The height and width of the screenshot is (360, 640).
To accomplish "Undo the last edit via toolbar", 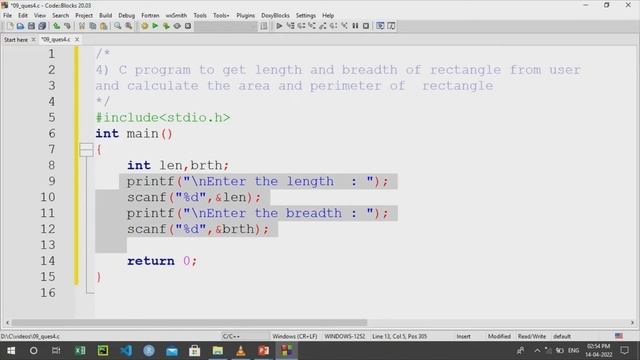I will 56,26.
